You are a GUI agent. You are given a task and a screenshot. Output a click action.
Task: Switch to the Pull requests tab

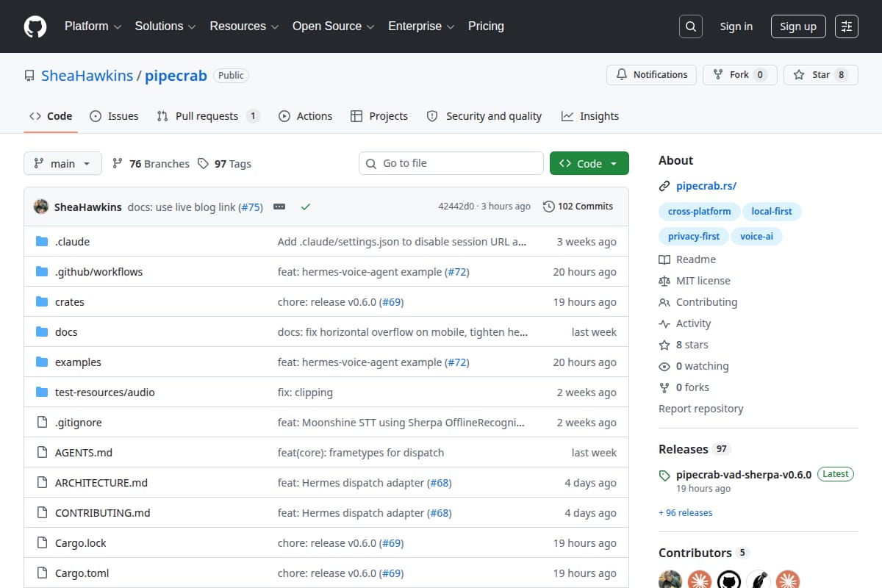click(208, 116)
